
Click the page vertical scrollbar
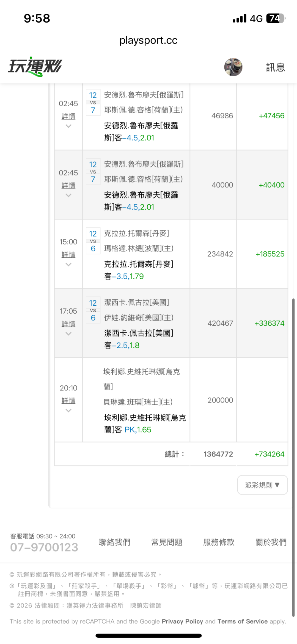pos(293,457)
